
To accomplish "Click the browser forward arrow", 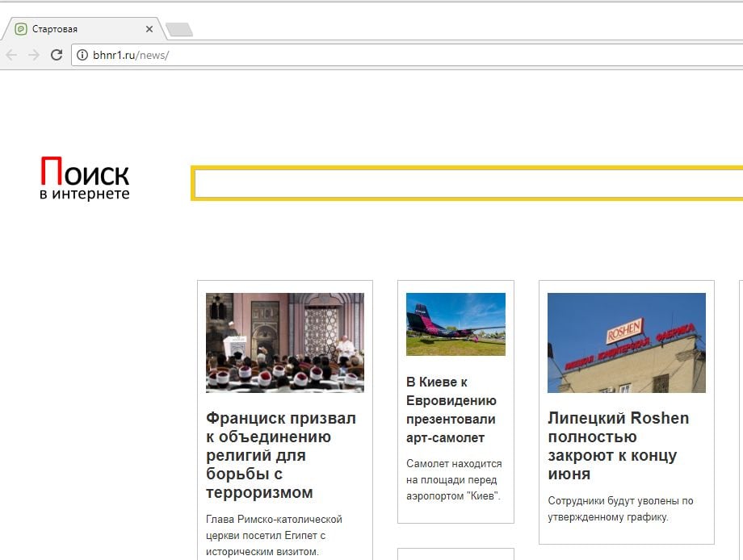I will (x=34, y=55).
